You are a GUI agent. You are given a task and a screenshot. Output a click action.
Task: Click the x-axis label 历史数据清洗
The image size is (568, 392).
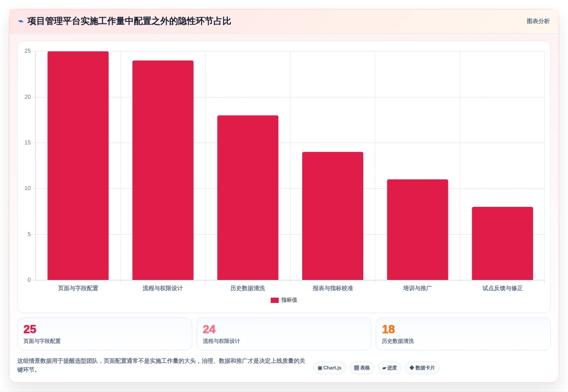tap(248, 288)
